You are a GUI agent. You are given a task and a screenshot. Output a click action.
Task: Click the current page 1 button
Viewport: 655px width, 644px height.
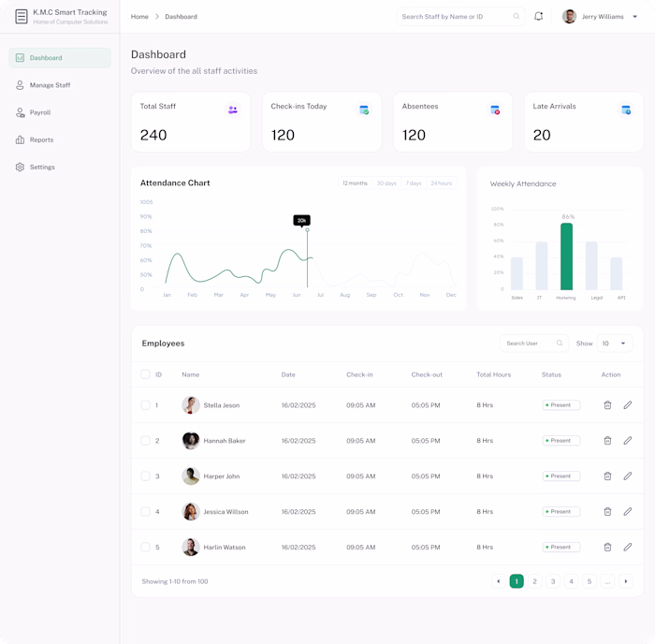[517, 581]
